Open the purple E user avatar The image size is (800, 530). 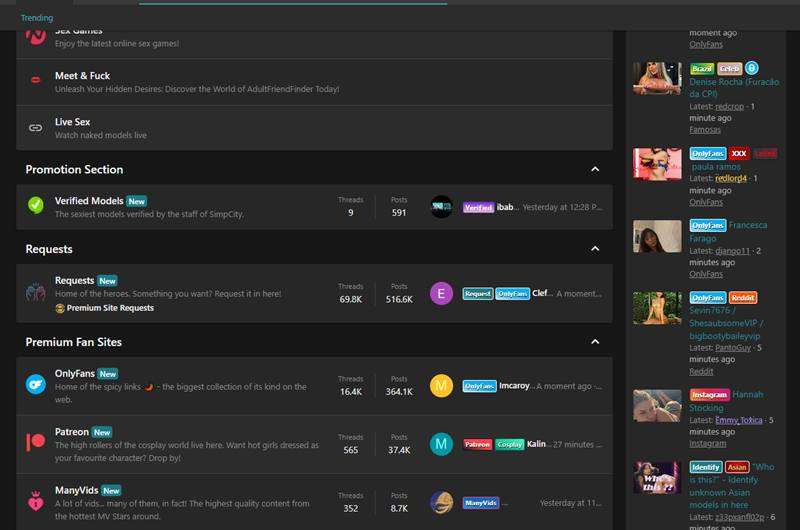click(441, 293)
